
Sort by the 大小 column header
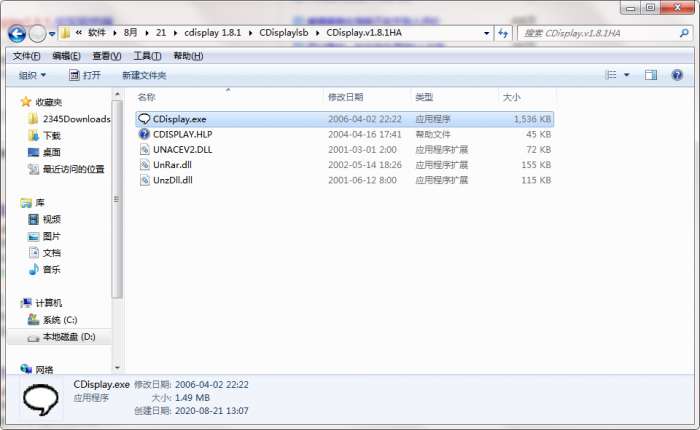pos(527,97)
